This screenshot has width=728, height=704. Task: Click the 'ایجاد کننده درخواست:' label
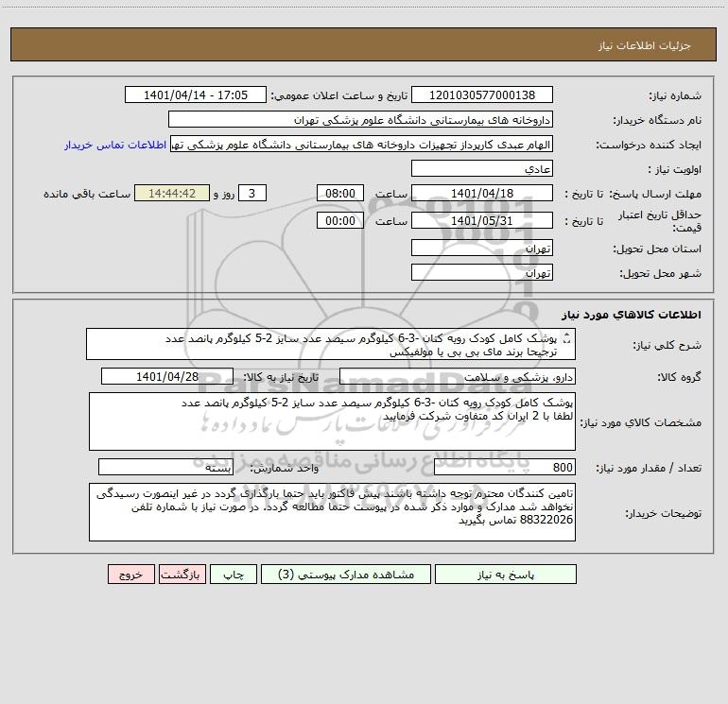649,145
